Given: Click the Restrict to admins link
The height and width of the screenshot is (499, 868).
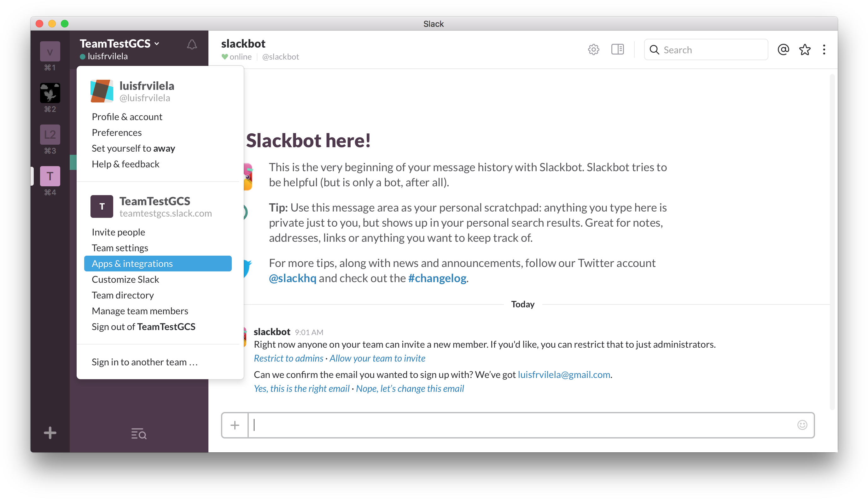Looking at the screenshot, I should click(x=288, y=358).
